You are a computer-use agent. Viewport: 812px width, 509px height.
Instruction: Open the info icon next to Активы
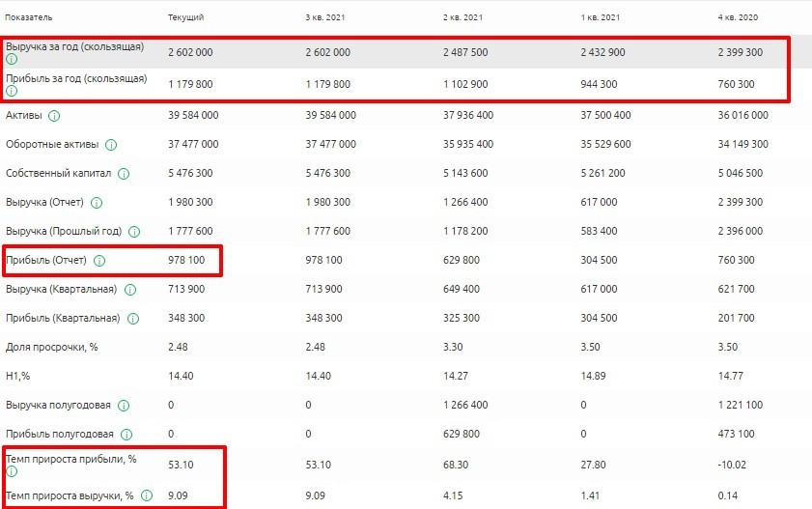(54, 116)
